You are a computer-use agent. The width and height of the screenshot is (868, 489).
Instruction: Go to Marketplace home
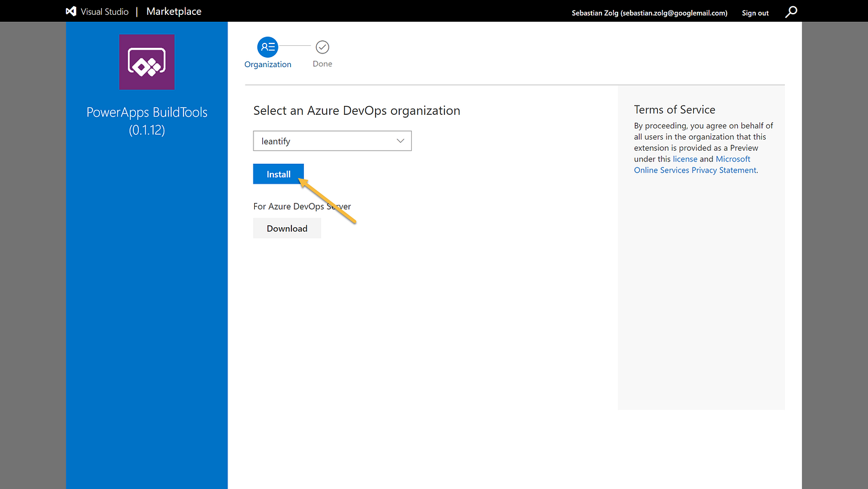(x=174, y=11)
